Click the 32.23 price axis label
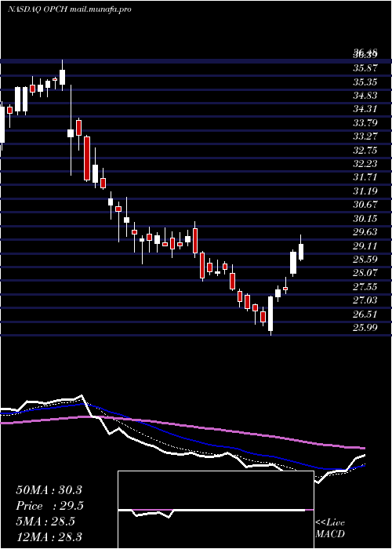The width and height of the screenshot is (392, 549). point(365,164)
